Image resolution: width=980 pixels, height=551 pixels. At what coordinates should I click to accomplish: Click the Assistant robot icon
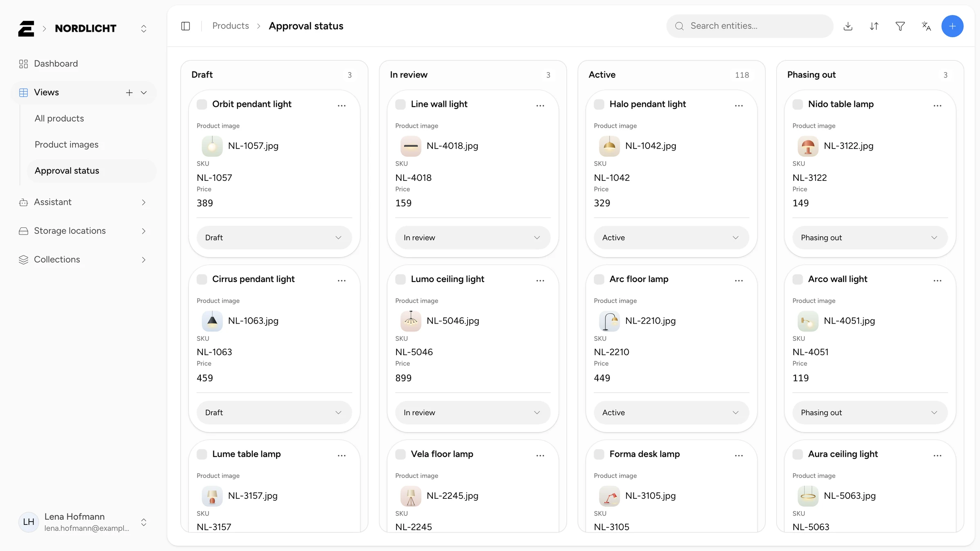[24, 202]
